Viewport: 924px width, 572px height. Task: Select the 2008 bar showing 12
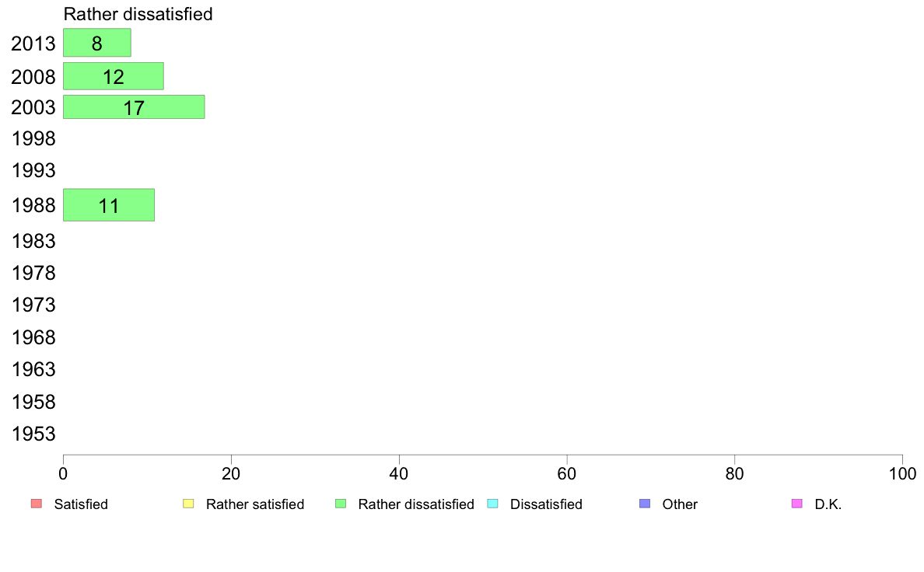(114, 76)
